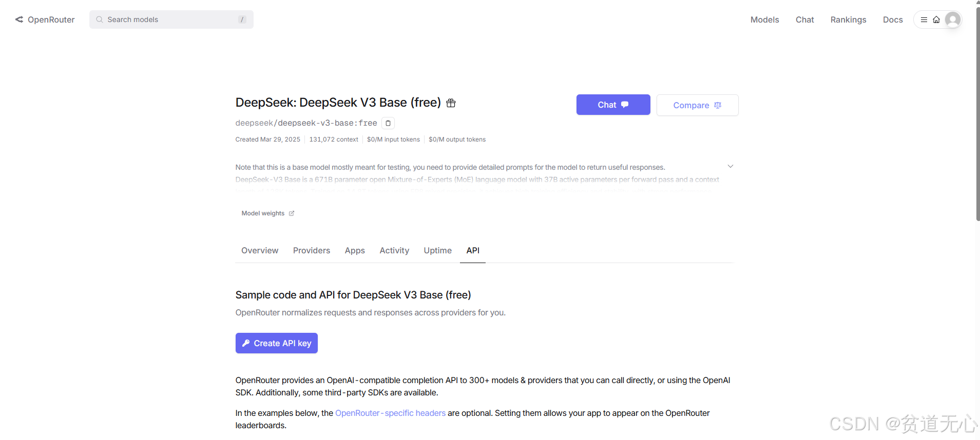Click the '131,072 context' text

[334, 139]
